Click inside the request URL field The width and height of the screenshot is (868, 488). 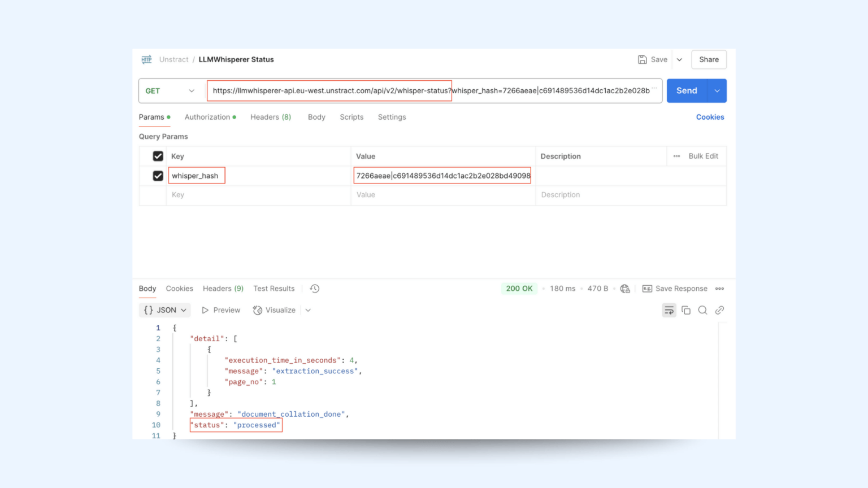tap(396, 90)
